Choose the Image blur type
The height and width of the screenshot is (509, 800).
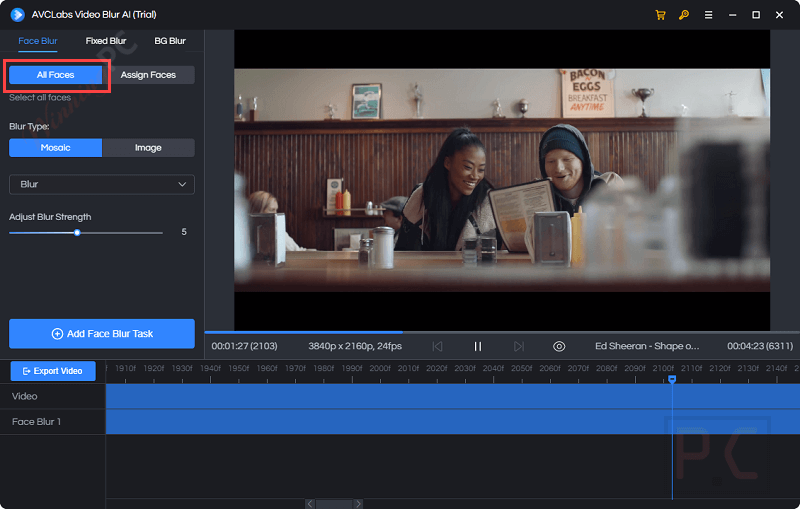[148, 148]
